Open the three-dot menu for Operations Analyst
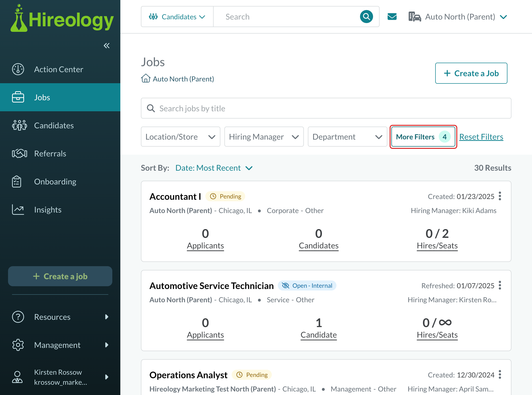Viewport: 532px width, 395px height. [x=500, y=374]
